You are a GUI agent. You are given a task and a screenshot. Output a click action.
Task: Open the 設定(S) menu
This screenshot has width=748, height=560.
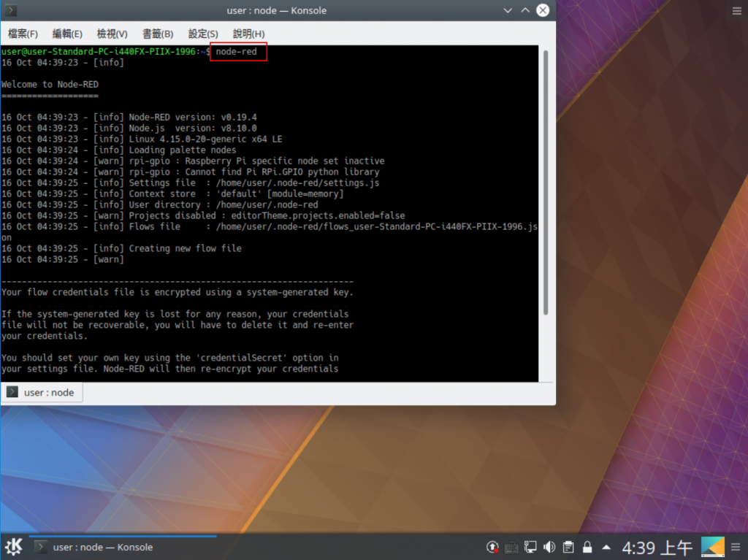tap(203, 34)
